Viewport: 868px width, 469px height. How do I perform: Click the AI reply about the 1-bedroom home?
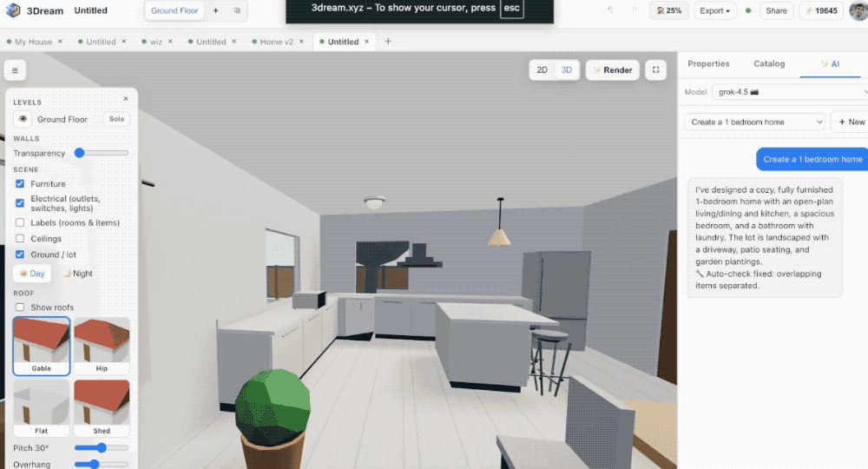click(765, 238)
